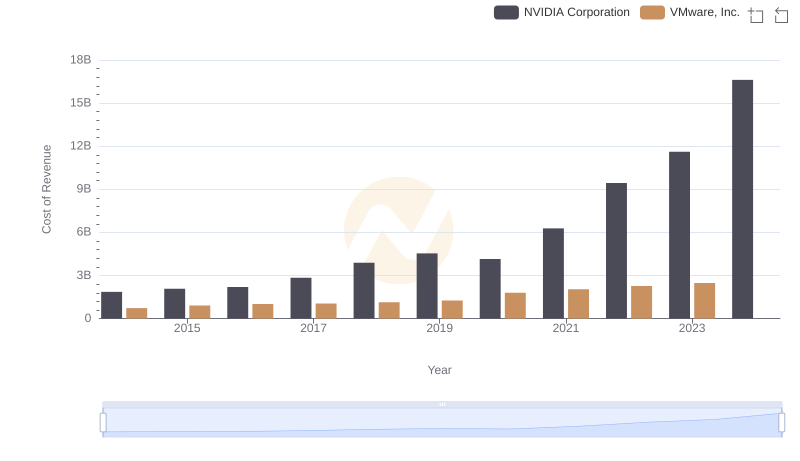The width and height of the screenshot is (800, 461).
Task: Click the 2017 x-axis label
Action: [313, 328]
